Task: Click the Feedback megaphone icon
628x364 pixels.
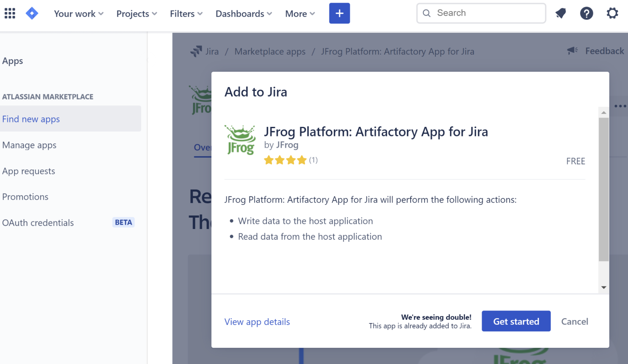Action: pyautogui.click(x=572, y=51)
